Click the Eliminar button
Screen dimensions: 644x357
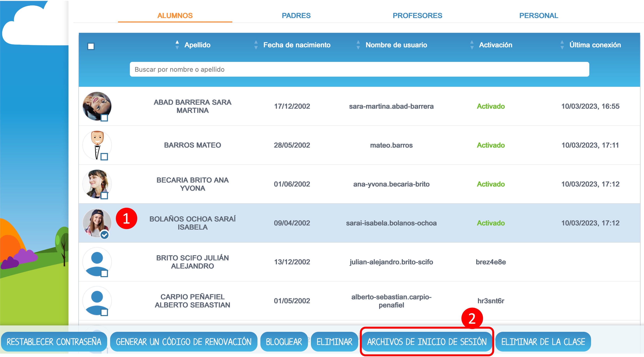click(x=334, y=341)
